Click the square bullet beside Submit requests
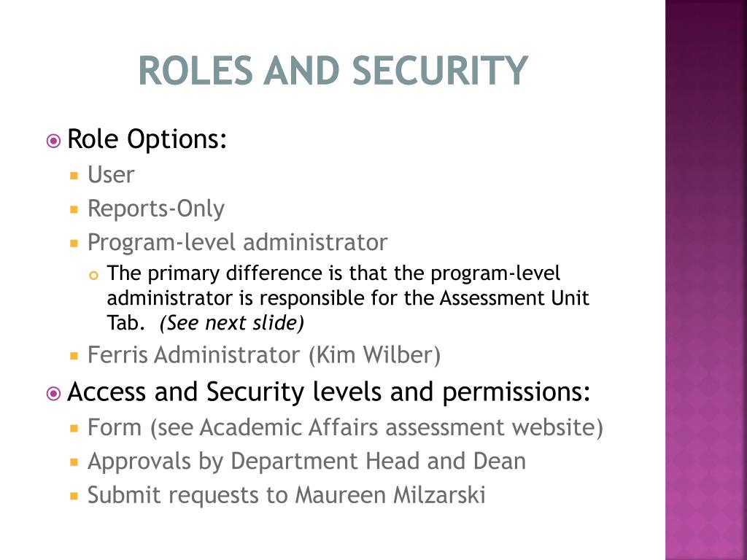 74,496
